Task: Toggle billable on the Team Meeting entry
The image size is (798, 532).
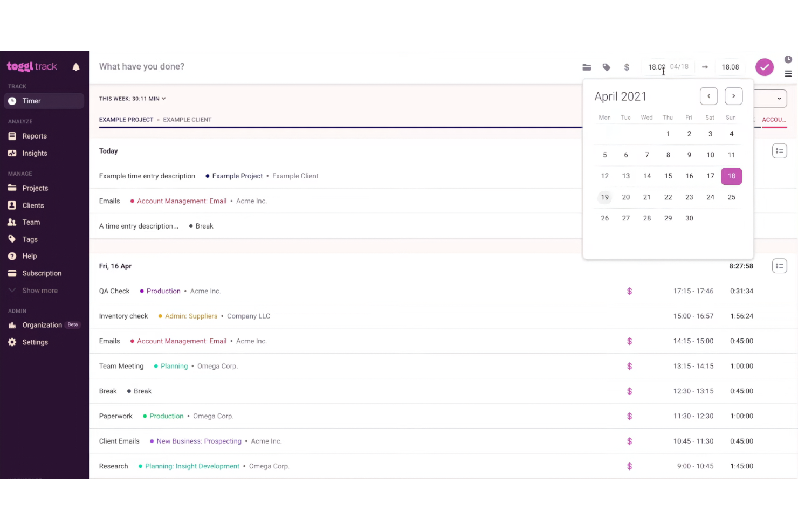Action: coord(629,366)
